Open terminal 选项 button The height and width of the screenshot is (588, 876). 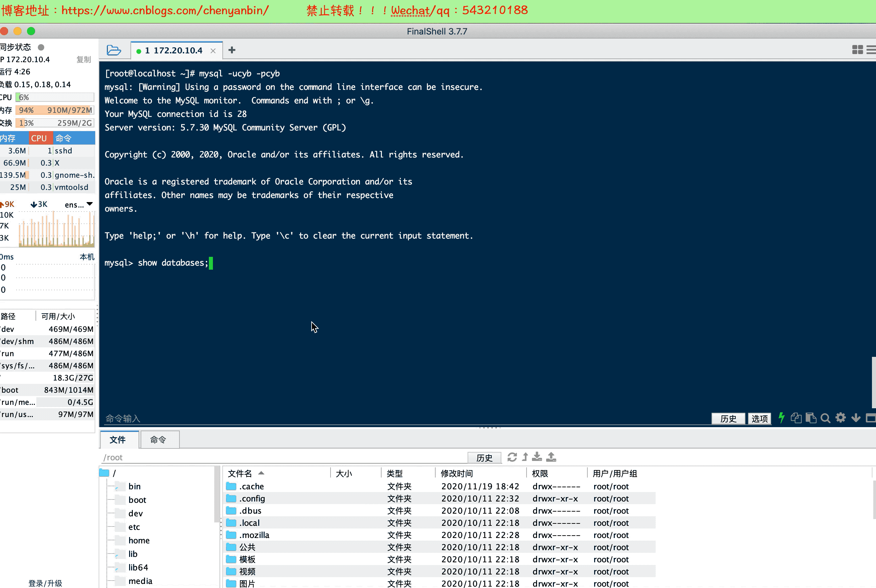[759, 418]
